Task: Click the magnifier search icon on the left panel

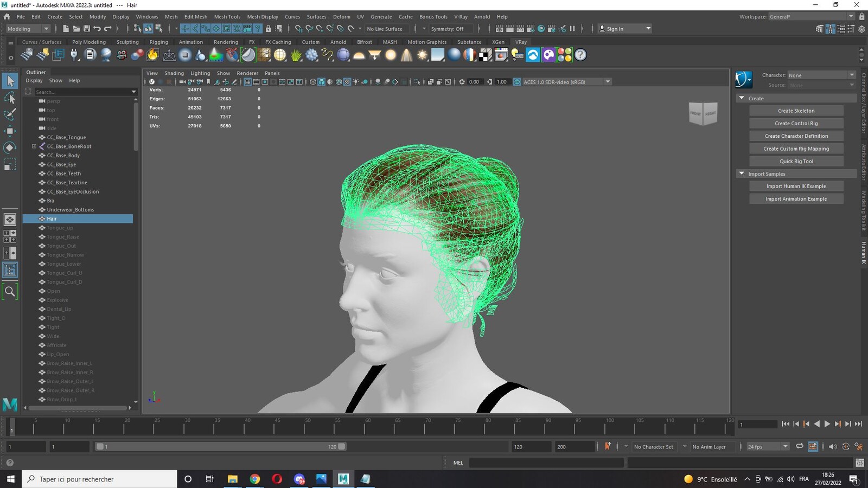Action: [10, 291]
